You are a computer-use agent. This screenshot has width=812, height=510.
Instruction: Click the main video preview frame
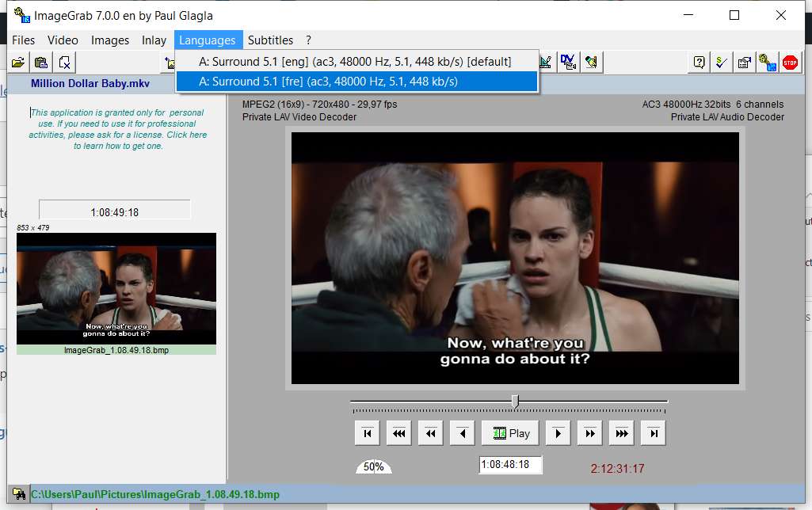(515, 258)
